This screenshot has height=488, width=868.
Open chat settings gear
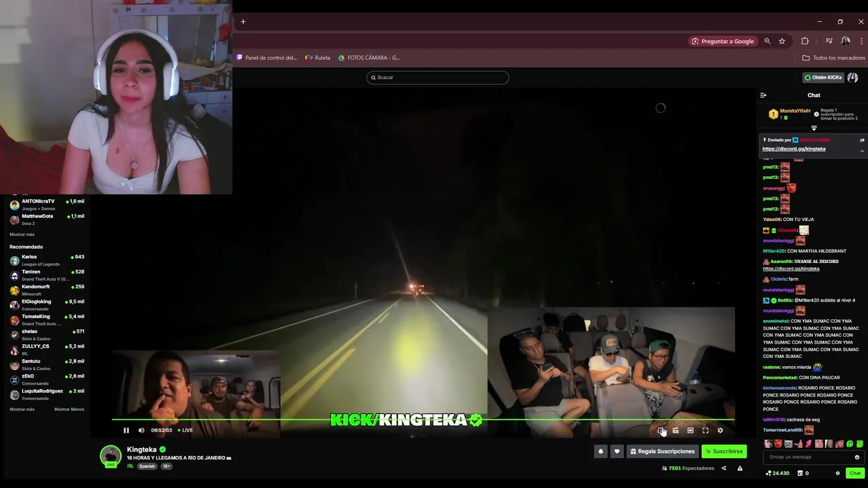pyautogui.click(x=837, y=473)
